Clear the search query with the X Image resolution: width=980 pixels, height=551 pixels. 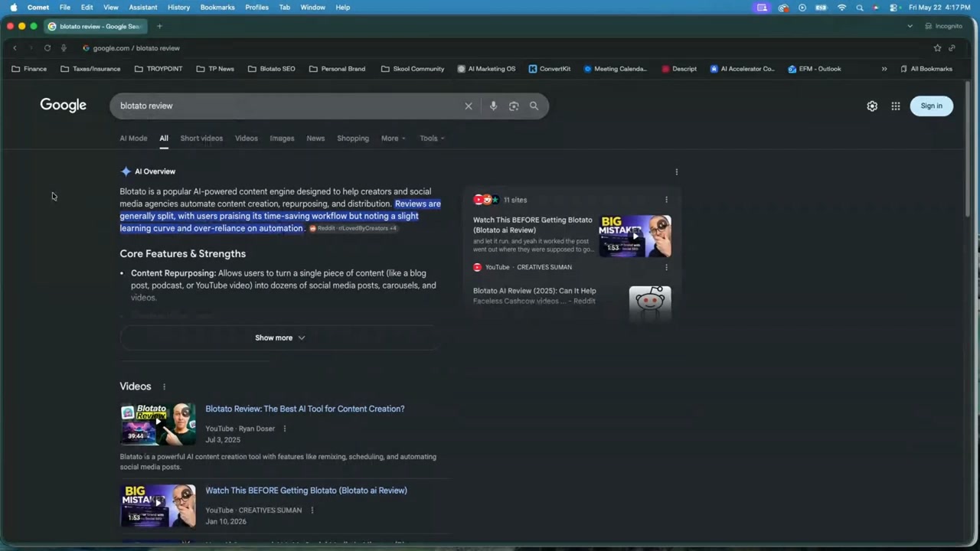[x=469, y=106]
